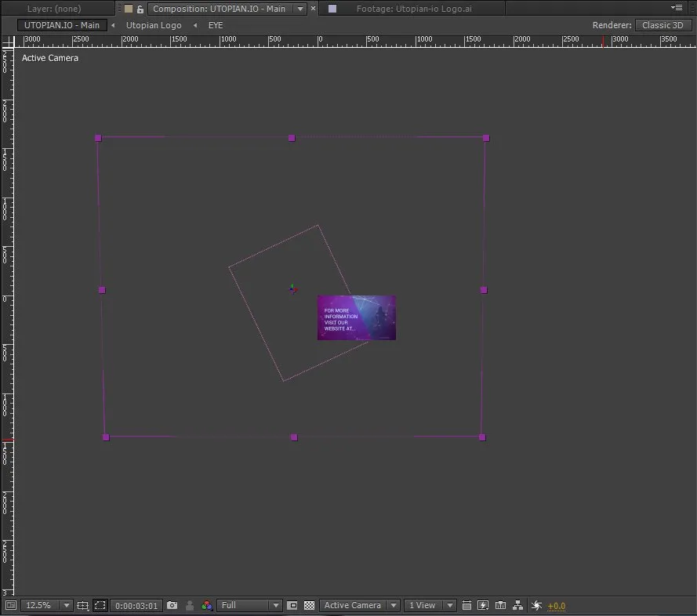Click arrow before Utopian Logo in navigator

coord(114,25)
